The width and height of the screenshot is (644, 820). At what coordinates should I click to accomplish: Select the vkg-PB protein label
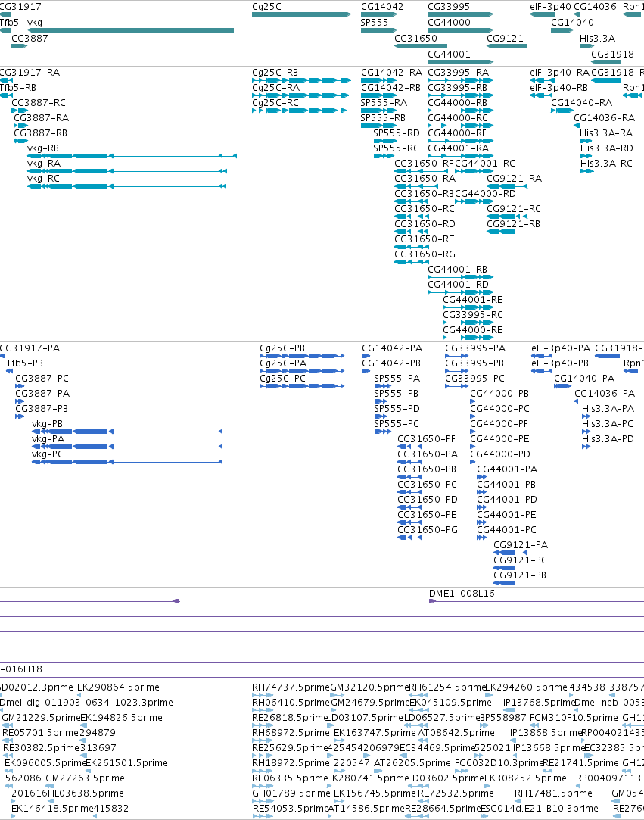(47, 423)
